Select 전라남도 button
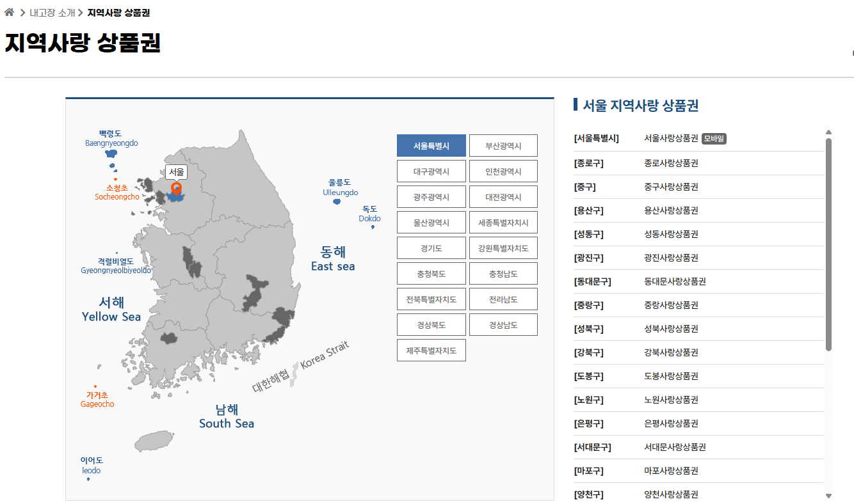This screenshot has height=504, width=854. click(x=503, y=299)
